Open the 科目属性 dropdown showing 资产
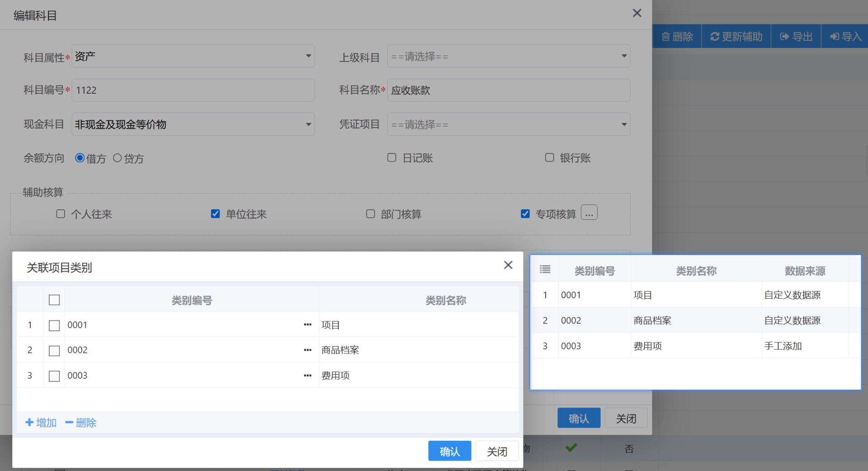This screenshot has width=868, height=471. coord(193,56)
